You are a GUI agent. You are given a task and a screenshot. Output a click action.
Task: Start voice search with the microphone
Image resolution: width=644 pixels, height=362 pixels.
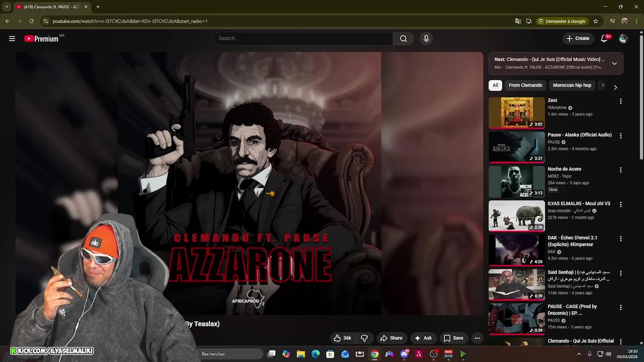click(426, 38)
